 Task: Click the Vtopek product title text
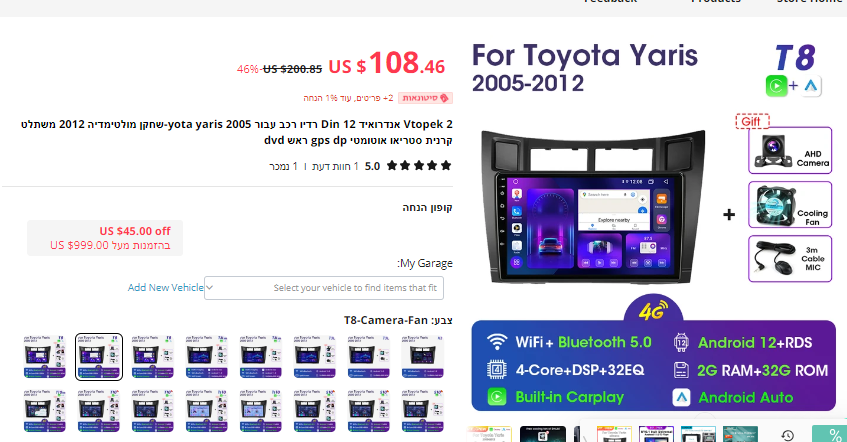[237, 132]
